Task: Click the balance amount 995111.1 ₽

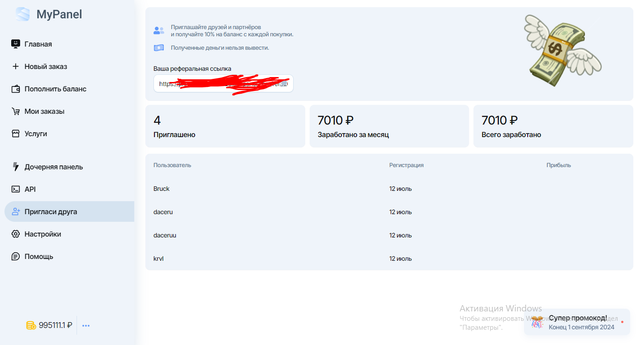Action: pos(55,325)
